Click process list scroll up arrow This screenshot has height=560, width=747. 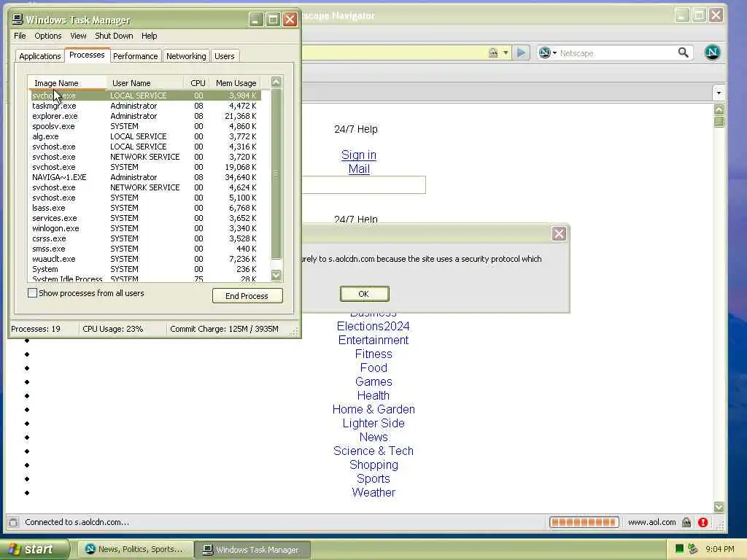coord(276,82)
